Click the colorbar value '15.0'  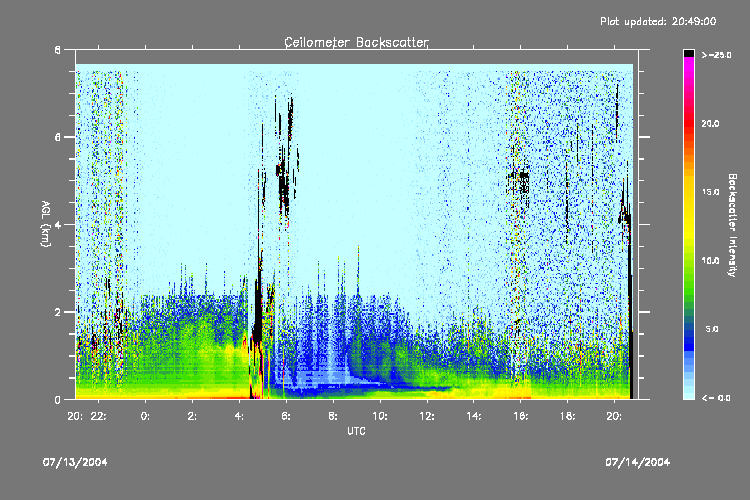[710, 192]
